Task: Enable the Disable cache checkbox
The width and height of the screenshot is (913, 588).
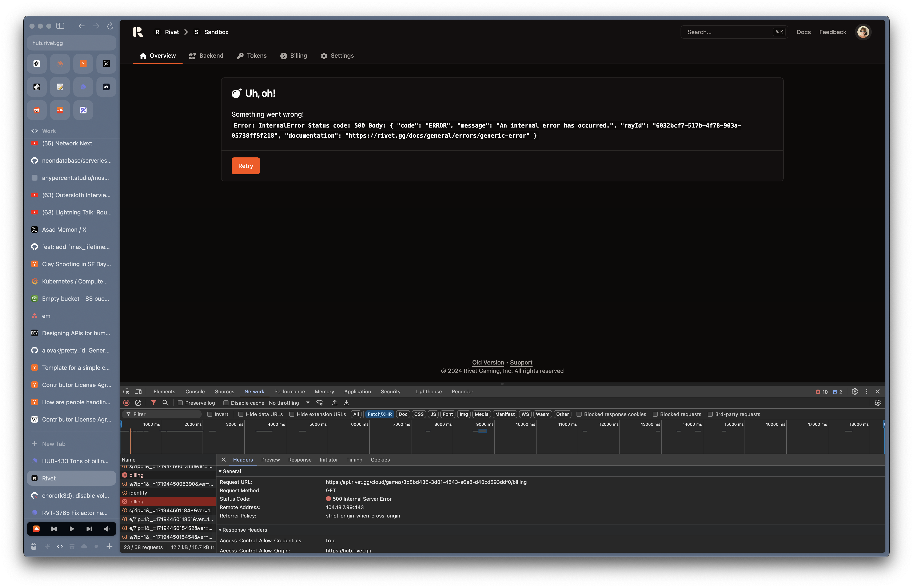Action: click(x=226, y=403)
